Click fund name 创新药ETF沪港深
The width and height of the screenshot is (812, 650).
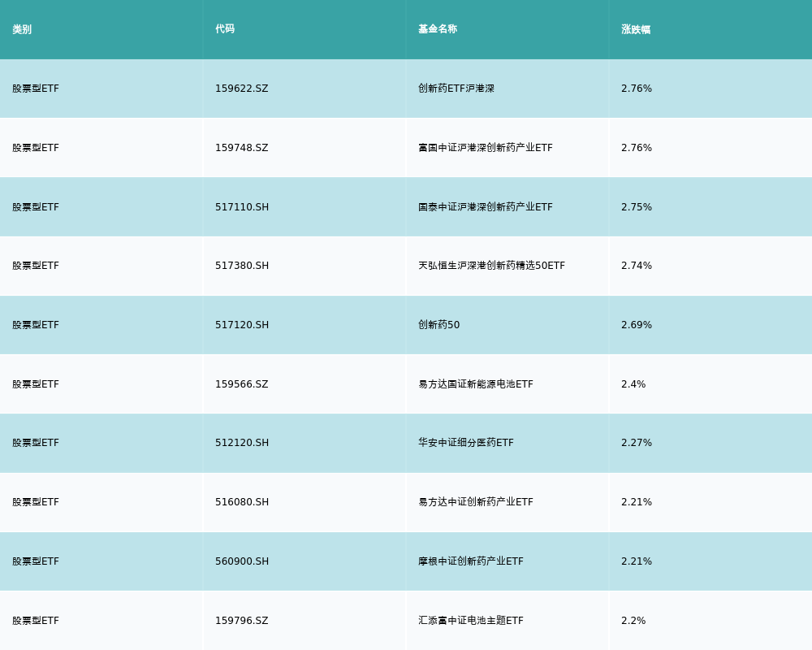click(456, 89)
